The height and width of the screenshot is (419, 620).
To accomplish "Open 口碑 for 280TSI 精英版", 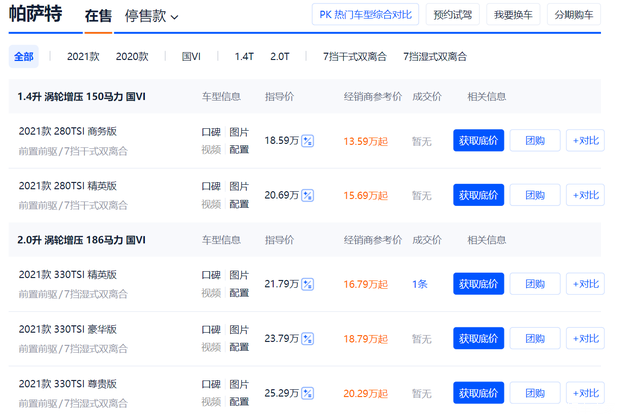I will coord(211,187).
